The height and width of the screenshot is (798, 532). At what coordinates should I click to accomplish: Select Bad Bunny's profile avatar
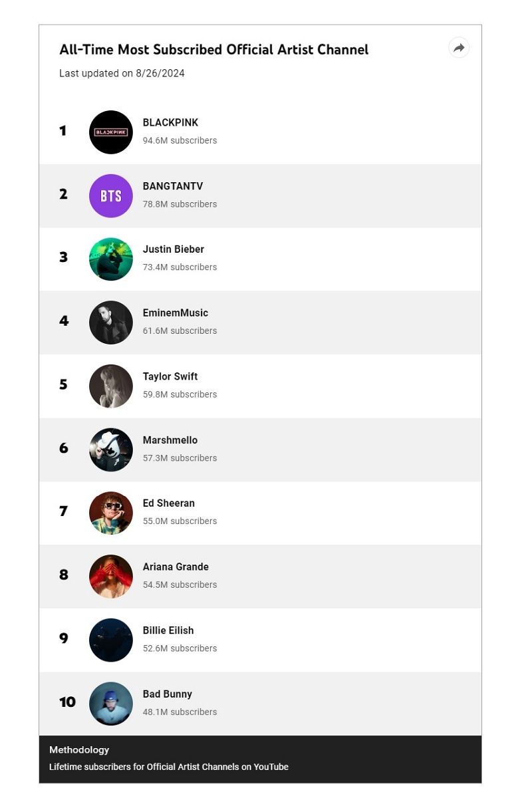click(x=111, y=704)
